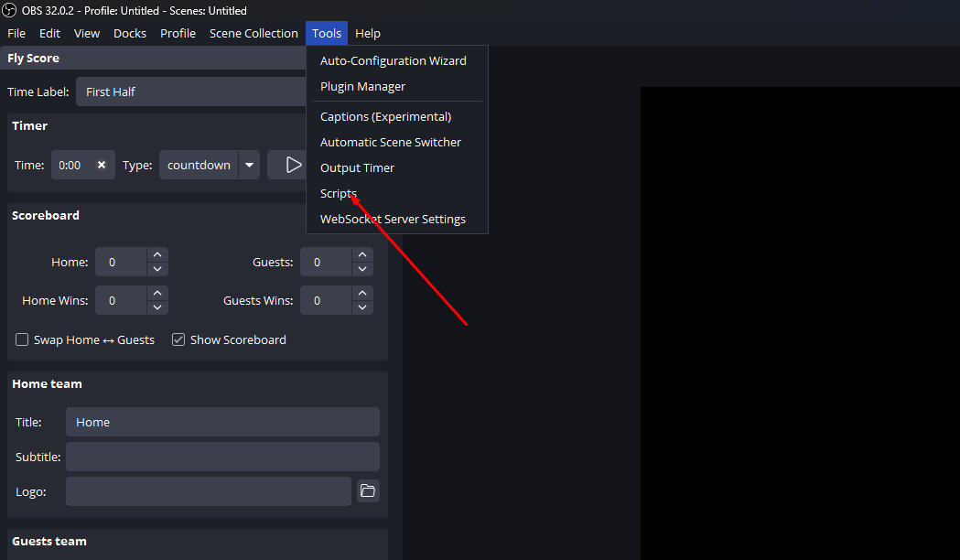Image resolution: width=960 pixels, height=560 pixels.
Task: Open the Scripts dialog from the Tools menu
Action: click(x=338, y=193)
